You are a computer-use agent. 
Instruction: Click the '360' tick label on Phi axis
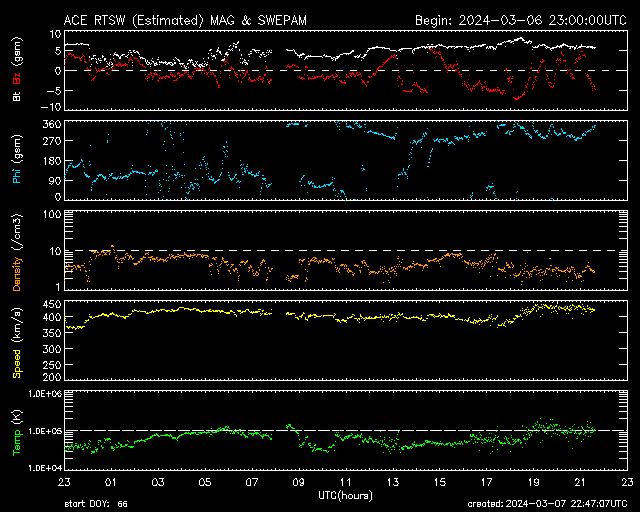(x=52, y=124)
